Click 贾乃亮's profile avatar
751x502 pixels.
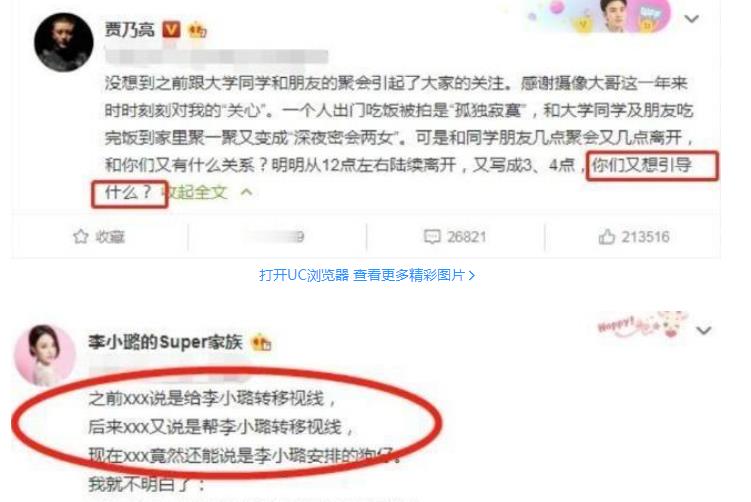pos(64,42)
